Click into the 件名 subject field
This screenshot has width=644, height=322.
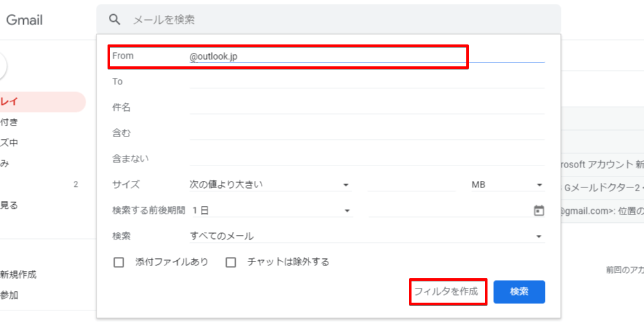click(367, 108)
